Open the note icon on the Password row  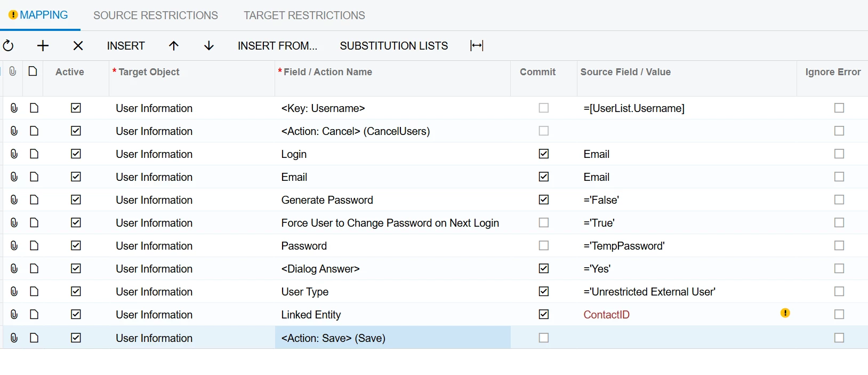(34, 246)
